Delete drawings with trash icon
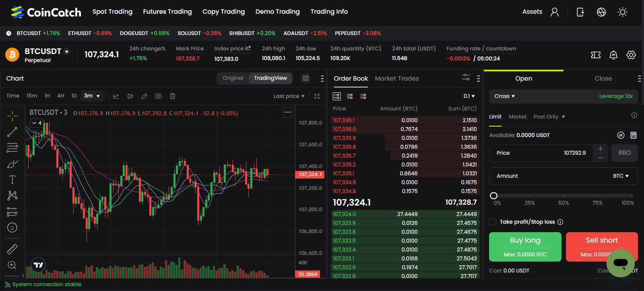This screenshot has width=644, height=291. pos(173,96)
